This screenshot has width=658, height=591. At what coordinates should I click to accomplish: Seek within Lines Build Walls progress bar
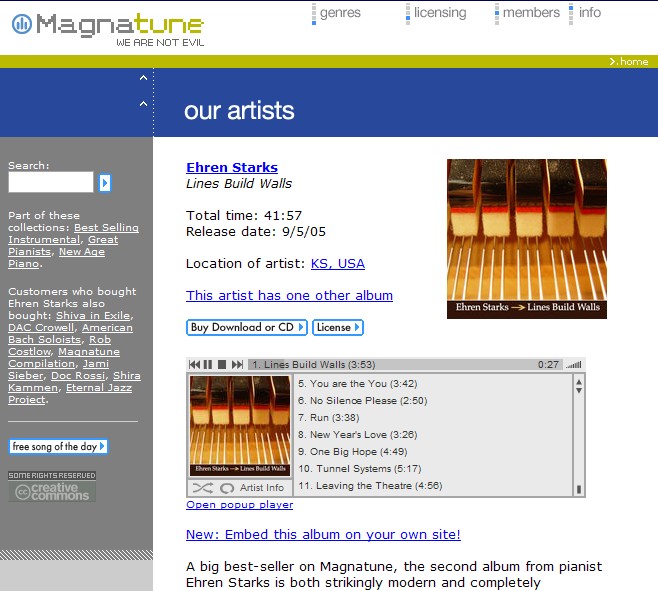[x=405, y=364]
